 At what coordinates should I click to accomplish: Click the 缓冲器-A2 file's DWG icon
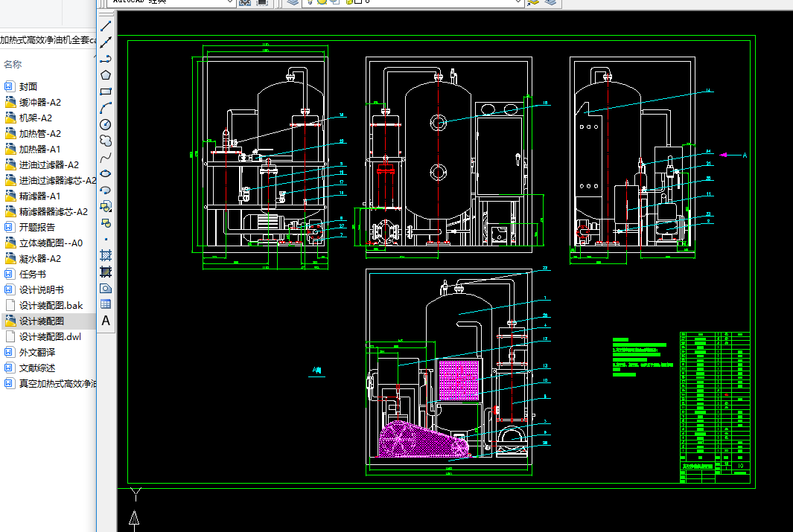coord(10,102)
